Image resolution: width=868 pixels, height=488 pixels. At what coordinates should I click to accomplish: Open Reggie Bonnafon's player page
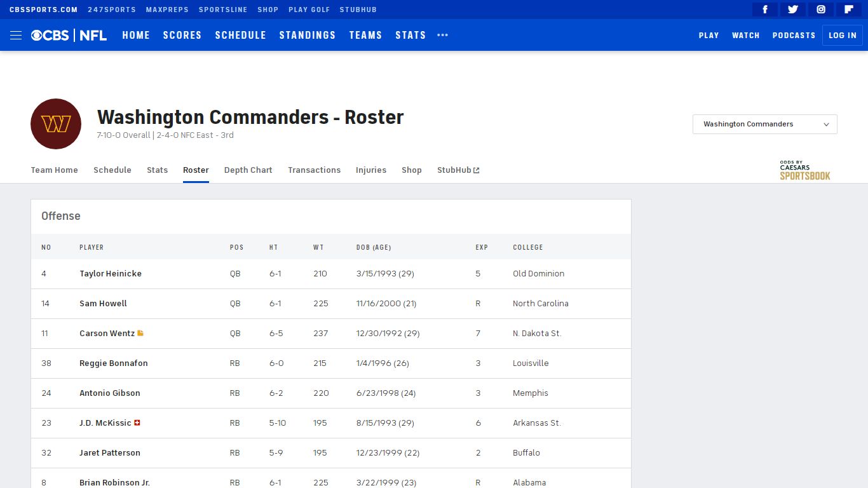[x=114, y=363]
